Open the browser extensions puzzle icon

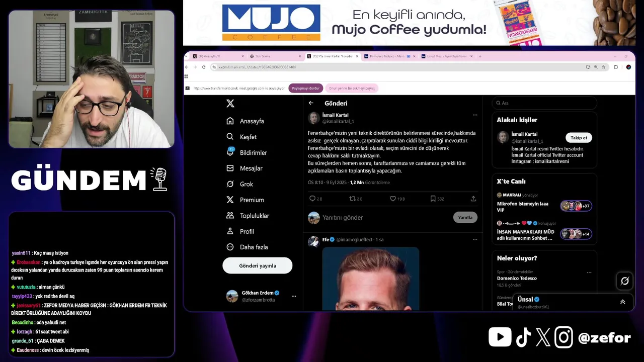click(x=616, y=67)
